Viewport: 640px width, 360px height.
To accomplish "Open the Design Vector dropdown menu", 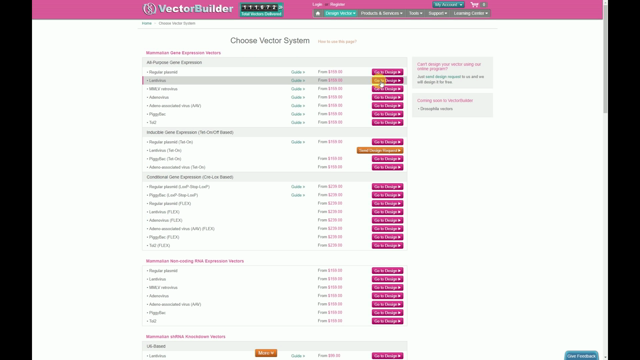I will (340, 13).
